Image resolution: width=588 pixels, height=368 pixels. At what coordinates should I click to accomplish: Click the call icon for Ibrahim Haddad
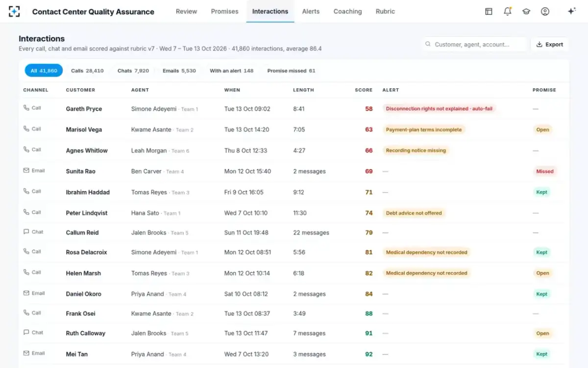(x=26, y=191)
